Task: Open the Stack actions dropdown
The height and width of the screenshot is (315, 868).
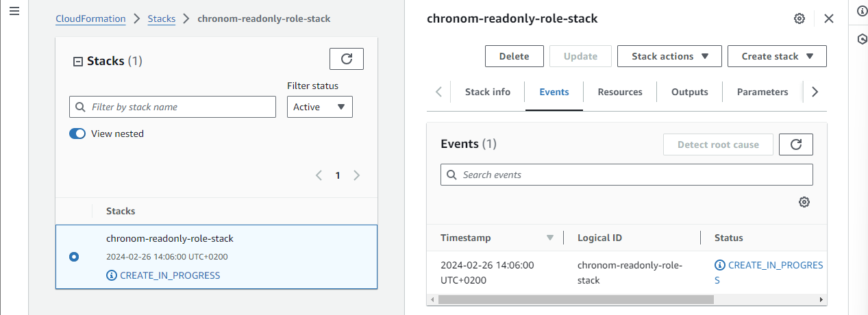Action: click(x=669, y=56)
